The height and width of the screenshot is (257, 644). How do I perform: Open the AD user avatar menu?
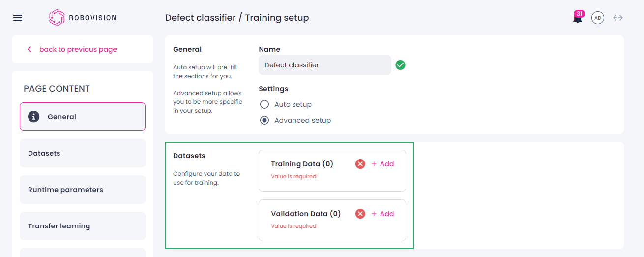click(598, 18)
